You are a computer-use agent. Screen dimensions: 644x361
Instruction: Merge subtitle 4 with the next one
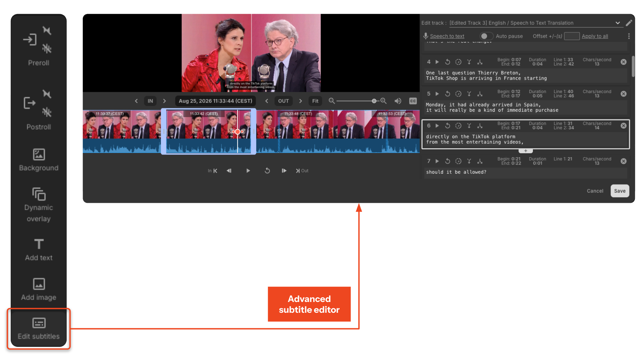tap(469, 62)
